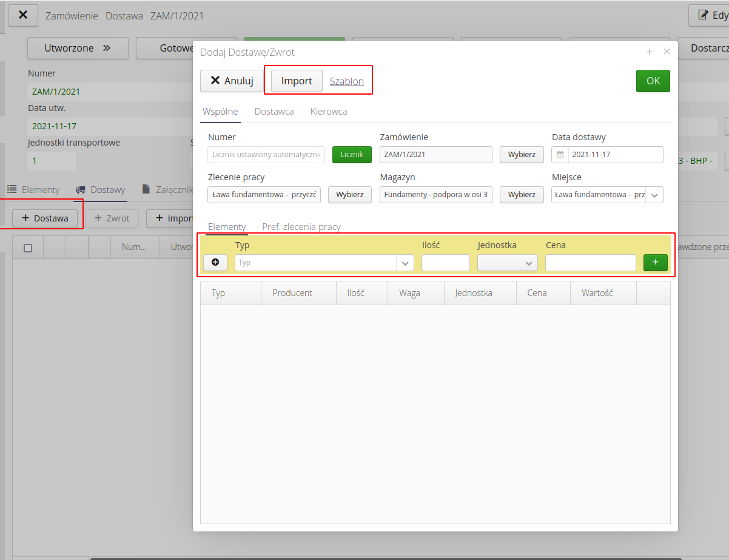Click the document icon beside Załączniki
The image size is (729, 560).
point(146,189)
